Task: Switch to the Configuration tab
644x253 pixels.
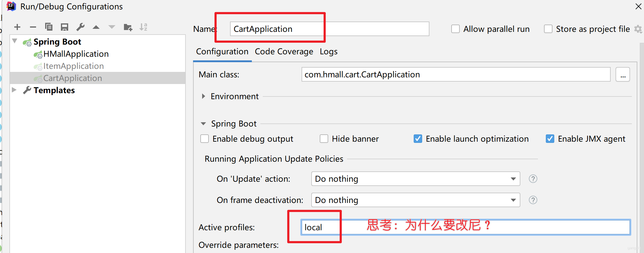Action: click(222, 52)
